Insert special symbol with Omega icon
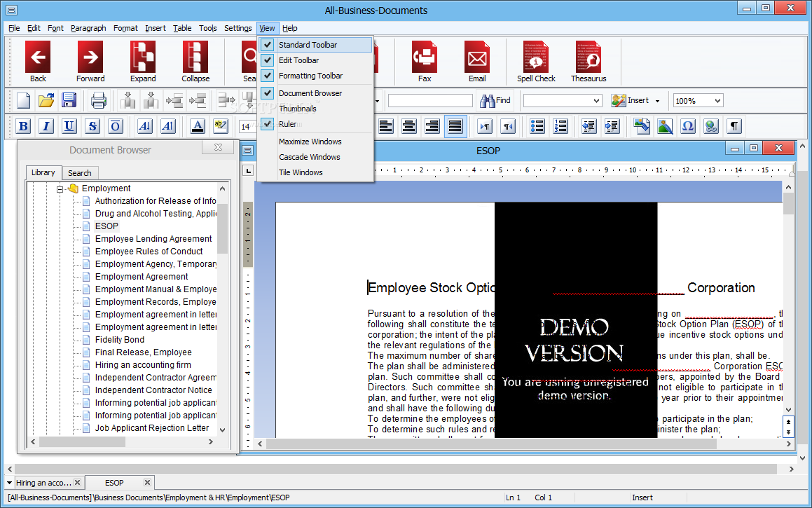The width and height of the screenshot is (812, 508). pos(688,126)
